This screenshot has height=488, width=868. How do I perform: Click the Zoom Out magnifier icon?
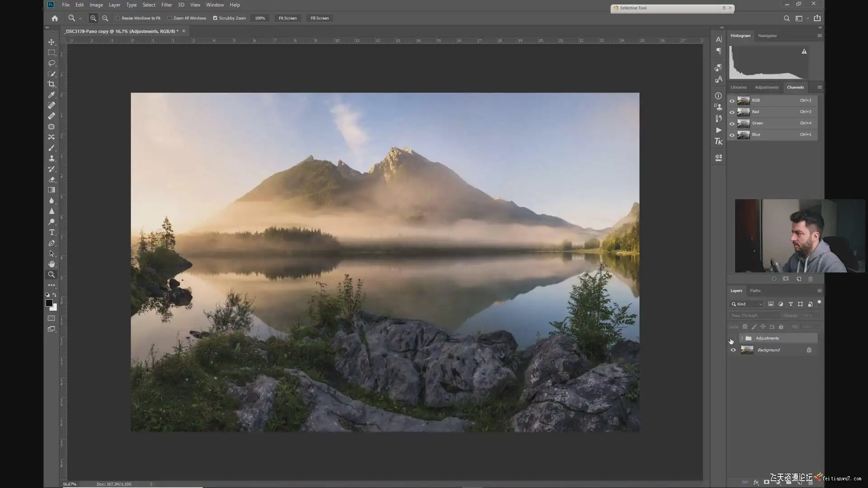[105, 18]
